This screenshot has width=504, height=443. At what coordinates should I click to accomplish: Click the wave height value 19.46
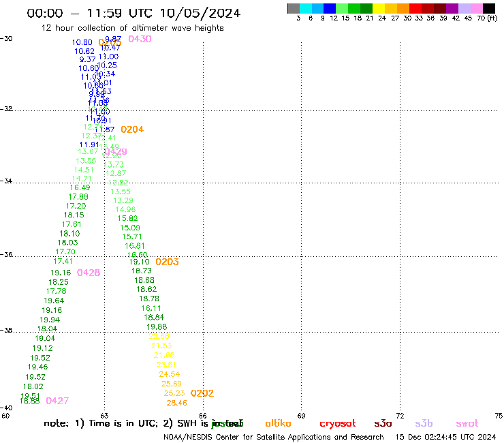pos(38,367)
